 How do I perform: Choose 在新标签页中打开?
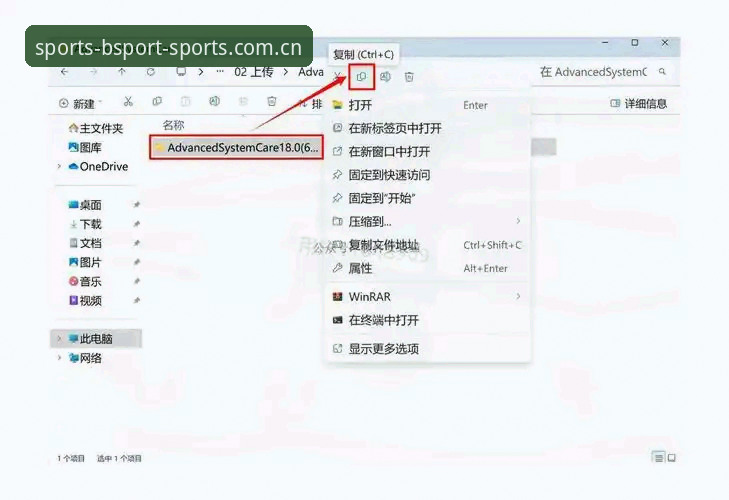coord(428,128)
